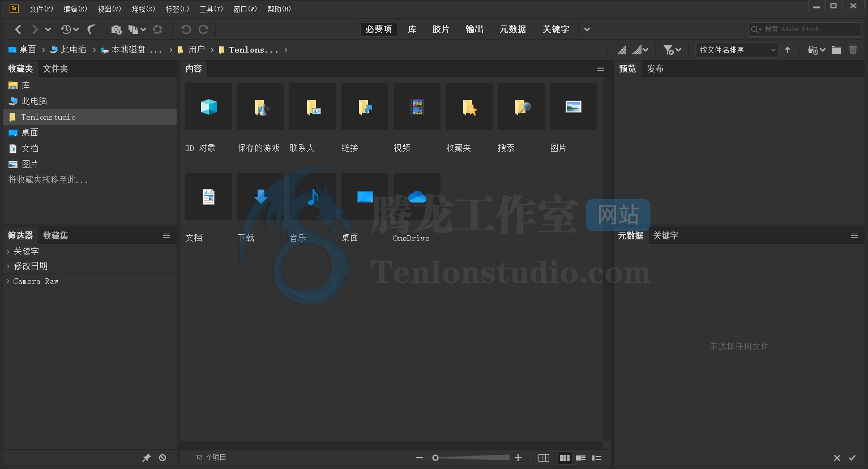Open 文件(F) menu

41,9
